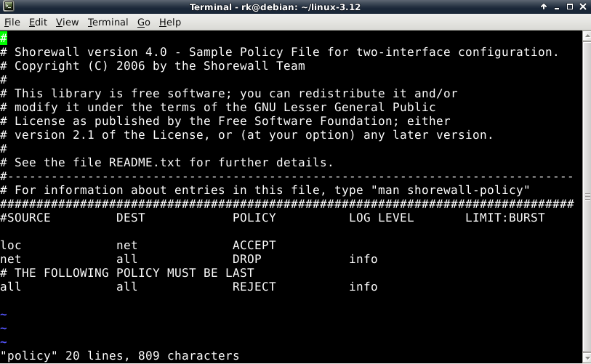Open the View menu
591x364 pixels.
click(x=67, y=23)
